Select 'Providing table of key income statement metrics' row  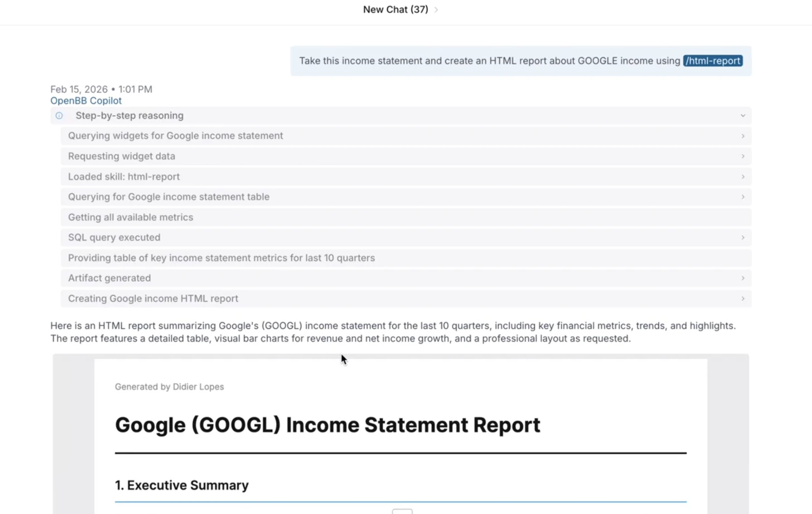coord(406,258)
